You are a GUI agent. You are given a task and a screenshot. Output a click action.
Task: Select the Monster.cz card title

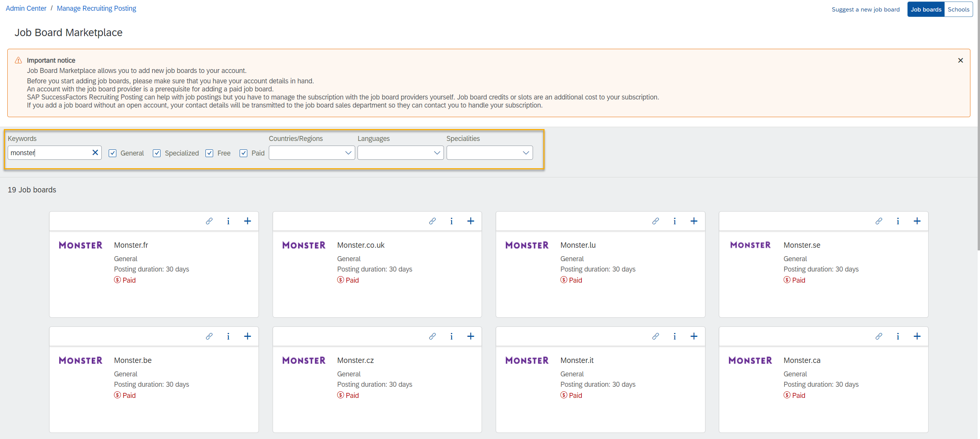[356, 360]
